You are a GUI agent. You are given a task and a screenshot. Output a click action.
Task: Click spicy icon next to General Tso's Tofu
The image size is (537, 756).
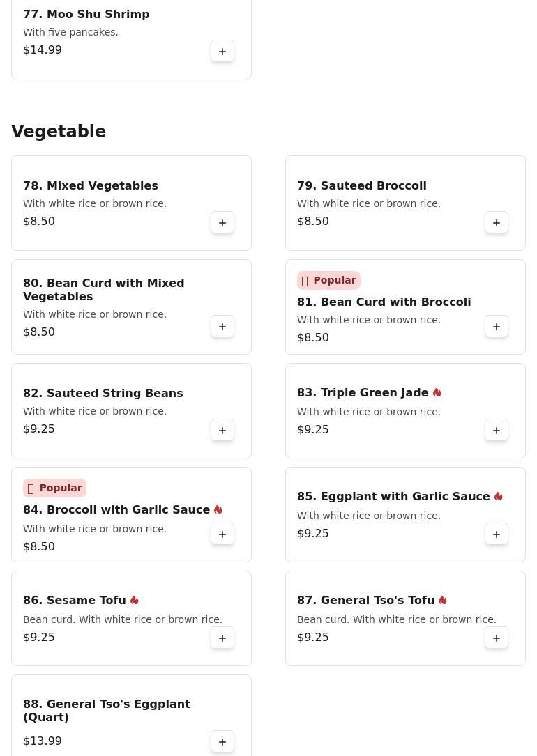pos(443,600)
